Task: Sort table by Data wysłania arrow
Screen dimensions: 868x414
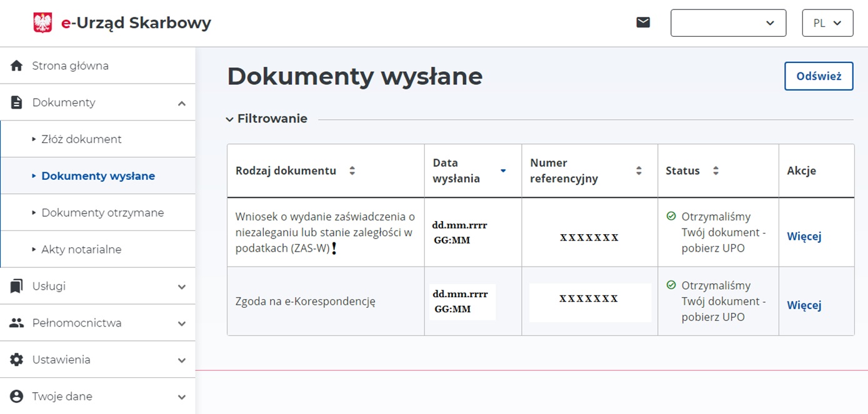Action: click(x=503, y=170)
